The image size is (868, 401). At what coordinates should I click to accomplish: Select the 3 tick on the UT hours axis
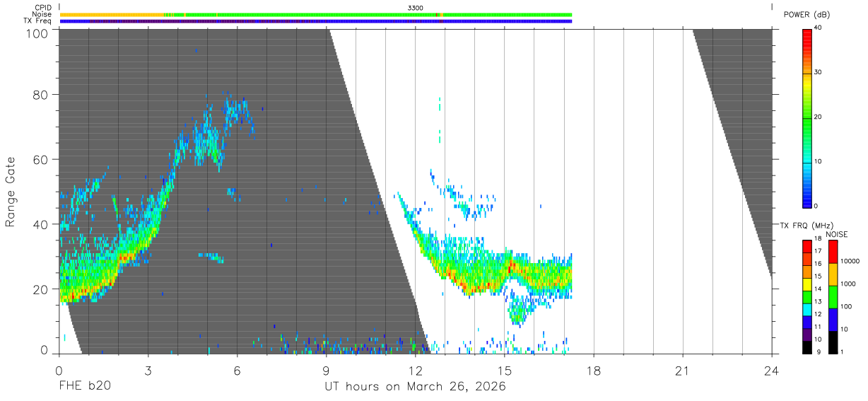tap(148, 371)
